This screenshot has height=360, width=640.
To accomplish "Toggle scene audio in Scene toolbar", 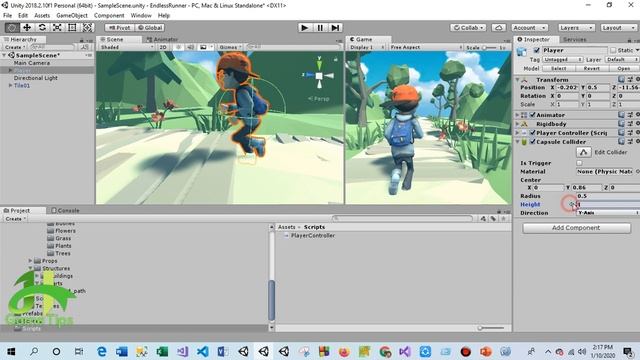I will [191, 47].
